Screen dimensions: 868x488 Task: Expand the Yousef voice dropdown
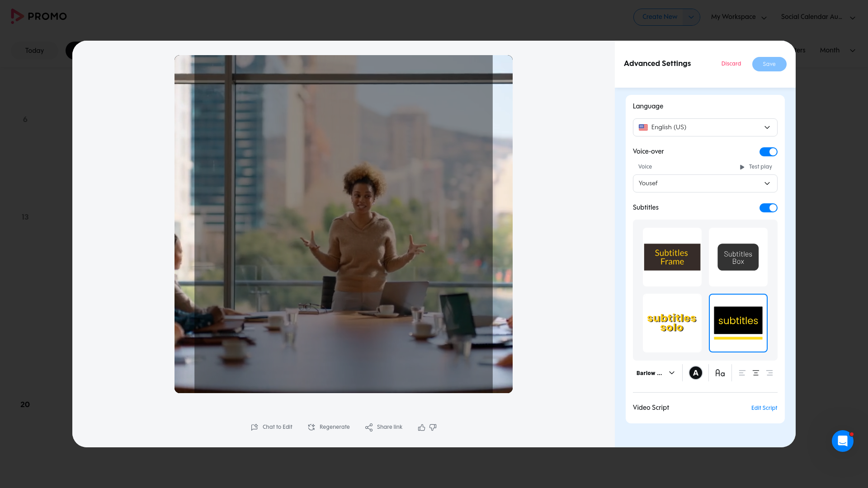[705, 183]
